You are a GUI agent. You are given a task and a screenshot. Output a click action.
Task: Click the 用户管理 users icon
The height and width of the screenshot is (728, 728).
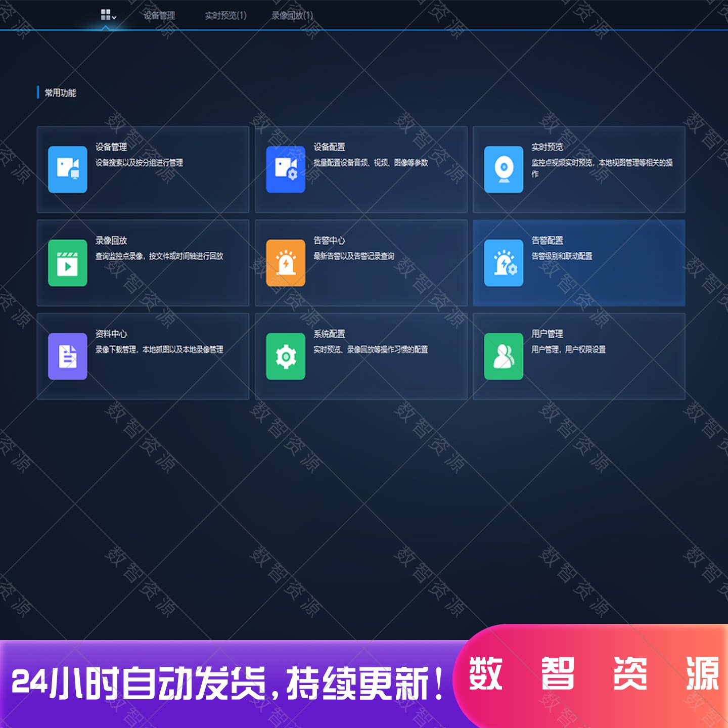point(504,356)
